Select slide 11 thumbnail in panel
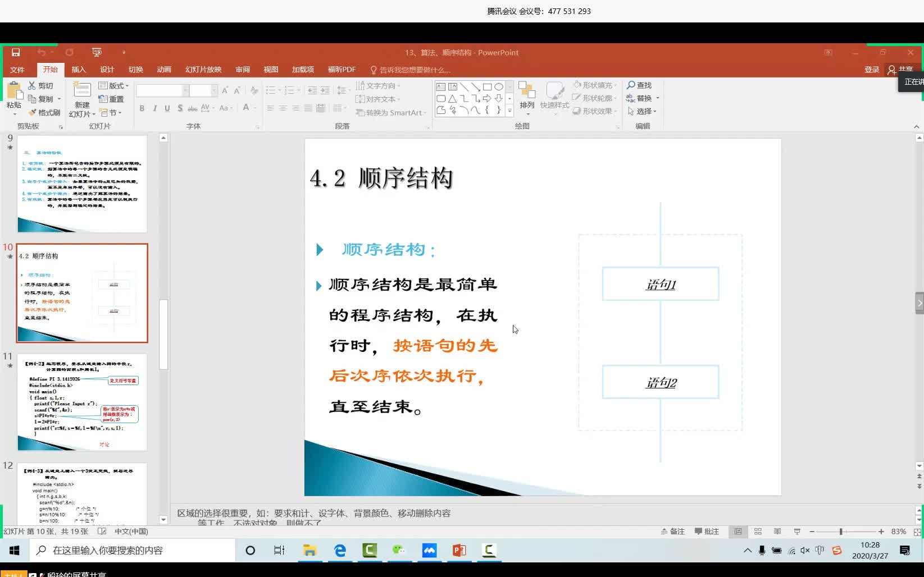 click(82, 402)
